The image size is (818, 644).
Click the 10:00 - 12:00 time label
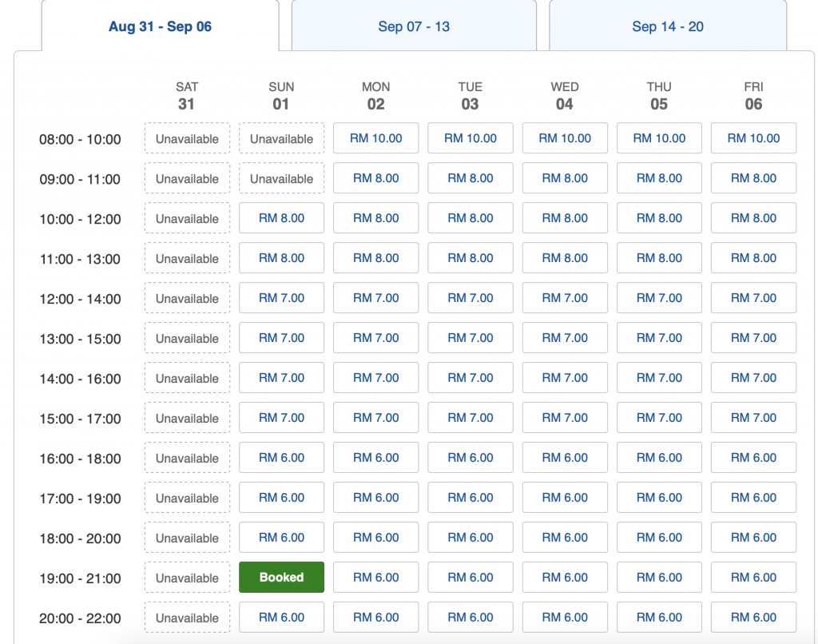coord(80,219)
